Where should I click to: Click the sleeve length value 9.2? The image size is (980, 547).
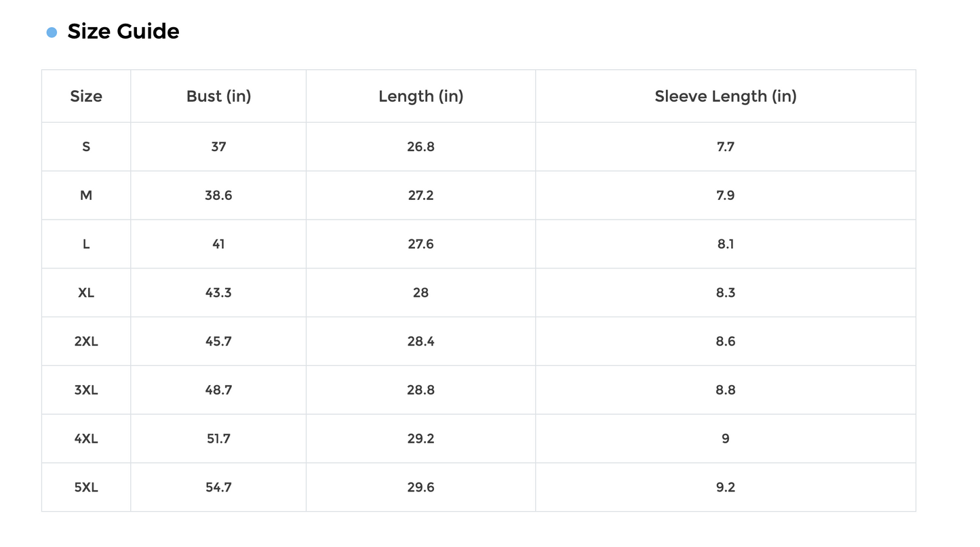(x=726, y=487)
